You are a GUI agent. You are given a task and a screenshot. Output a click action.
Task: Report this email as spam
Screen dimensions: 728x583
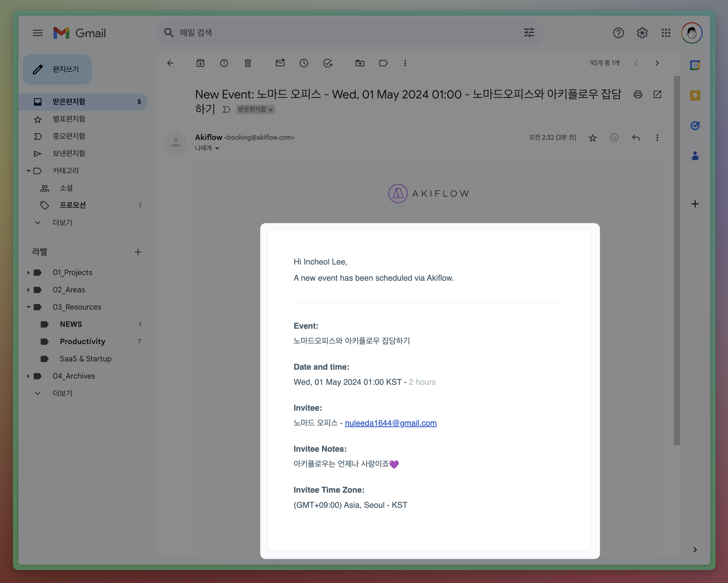point(224,63)
